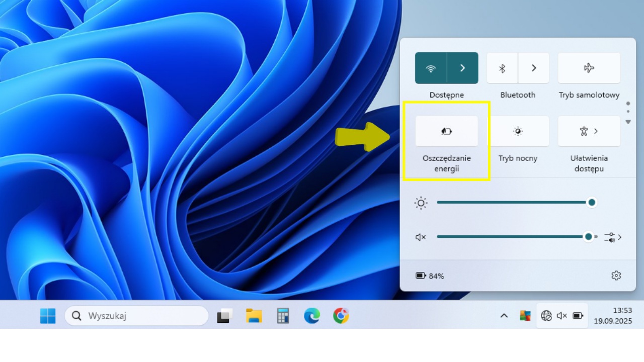Click the brightness slider track

[x=513, y=203]
